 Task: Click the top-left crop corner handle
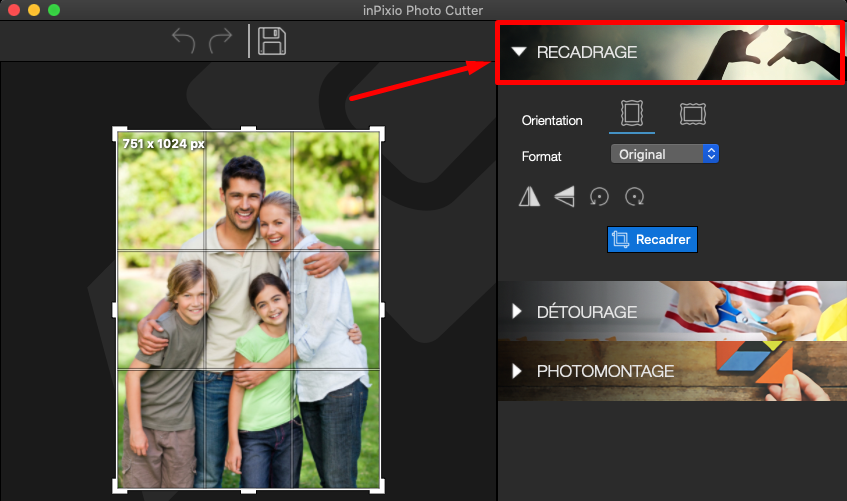(x=119, y=133)
